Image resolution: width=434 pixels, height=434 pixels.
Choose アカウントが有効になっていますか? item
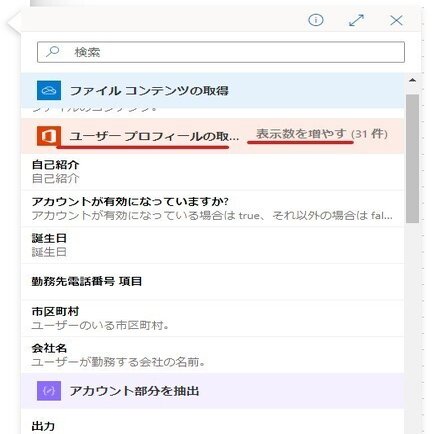pyautogui.click(x=213, y=209)
